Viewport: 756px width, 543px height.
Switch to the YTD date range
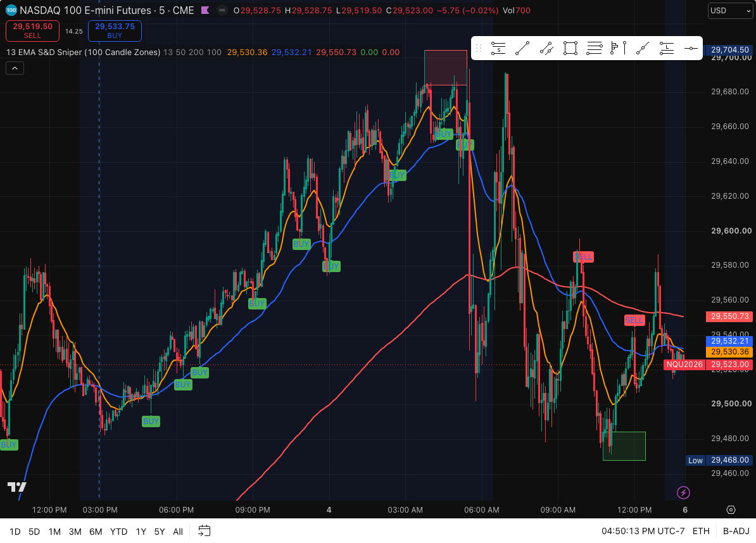[x=118, y=532]
